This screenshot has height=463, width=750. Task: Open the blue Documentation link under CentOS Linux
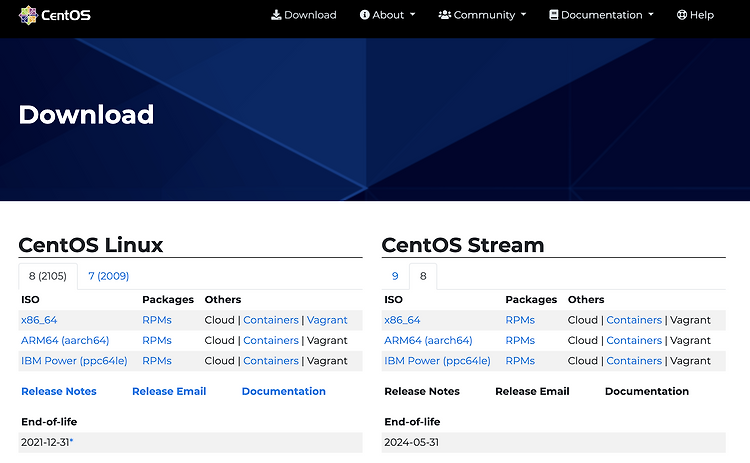point(284,391)
